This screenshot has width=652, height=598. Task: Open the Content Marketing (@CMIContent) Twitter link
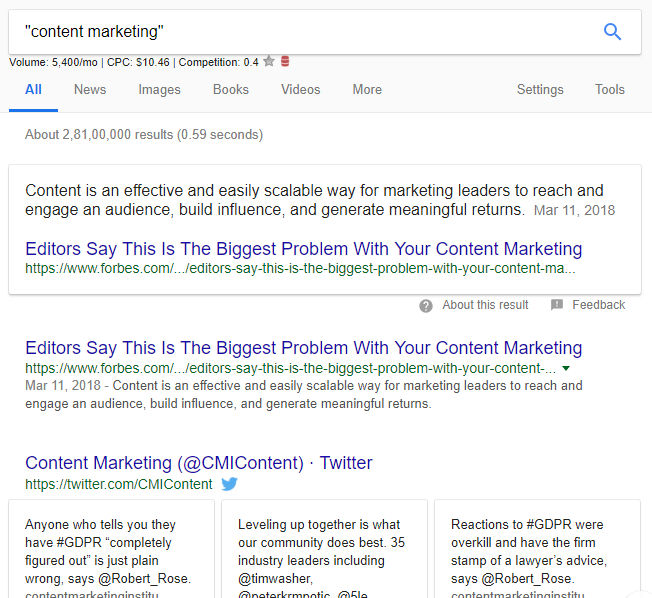[198, 463]
